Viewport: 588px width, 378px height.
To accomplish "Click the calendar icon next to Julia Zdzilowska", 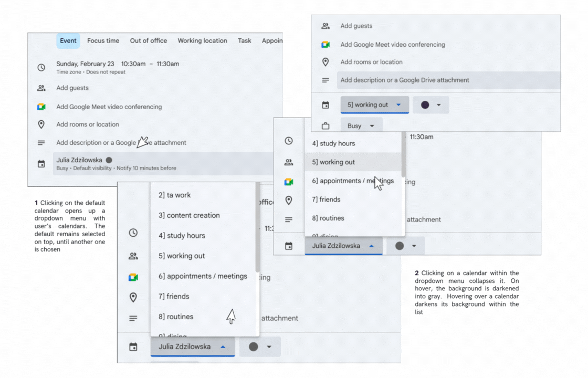I will click(x=41, y=163).
